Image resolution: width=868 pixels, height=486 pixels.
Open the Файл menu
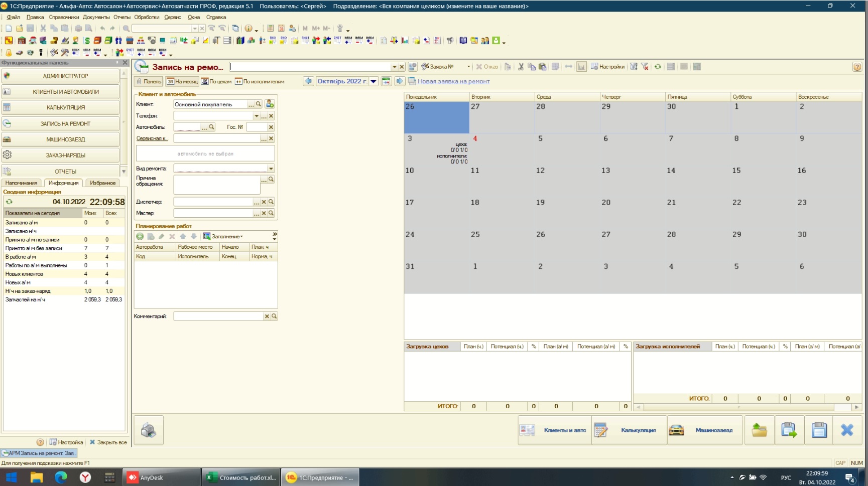tap(14, 17)
